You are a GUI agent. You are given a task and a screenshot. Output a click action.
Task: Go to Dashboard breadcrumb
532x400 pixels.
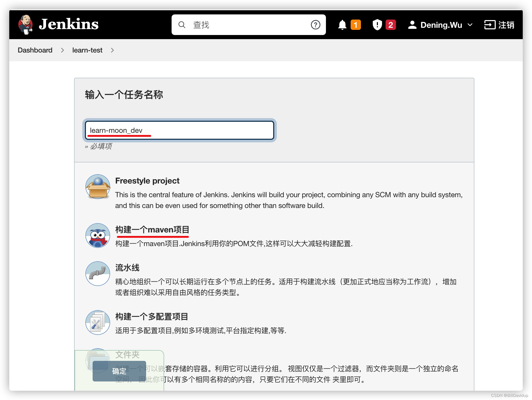click(x=35, y=50)
